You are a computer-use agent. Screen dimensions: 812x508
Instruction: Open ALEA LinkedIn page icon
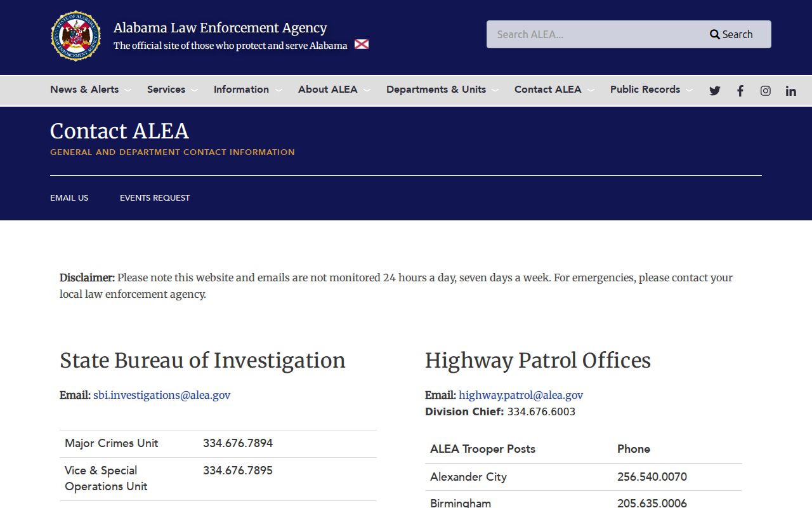791,91
